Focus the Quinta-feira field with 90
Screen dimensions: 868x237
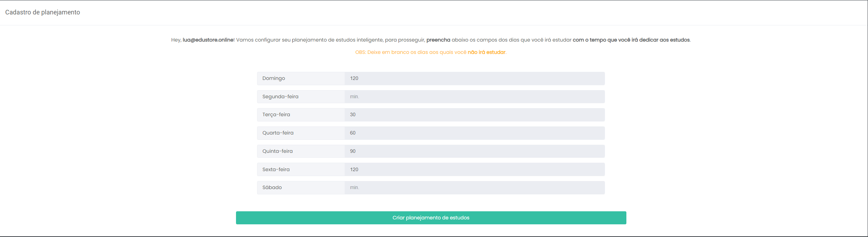474,151
